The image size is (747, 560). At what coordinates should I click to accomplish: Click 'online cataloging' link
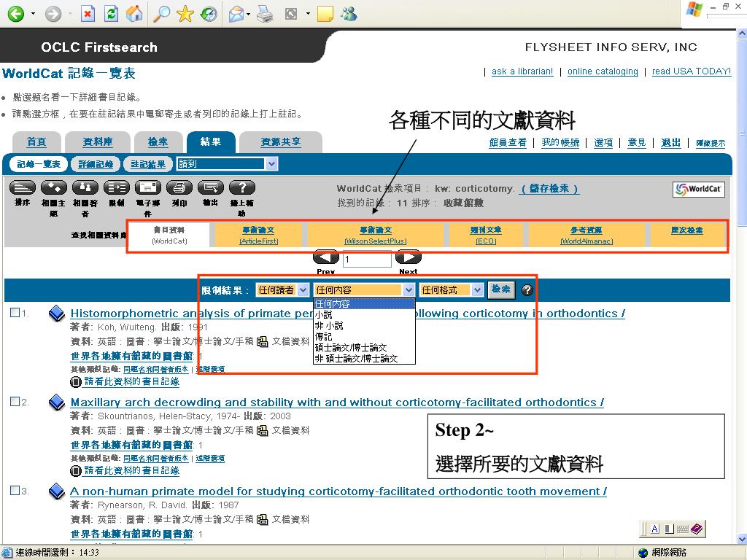tap(603, 71)
